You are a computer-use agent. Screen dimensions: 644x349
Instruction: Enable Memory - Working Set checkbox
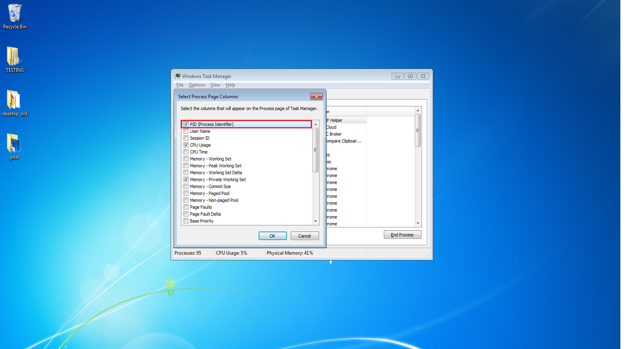coord(186,159)
